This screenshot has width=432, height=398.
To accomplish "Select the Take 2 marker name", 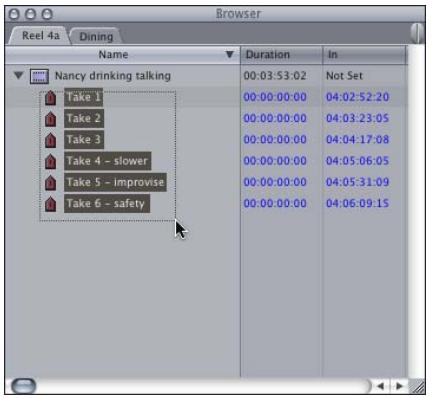I will 84,118.
